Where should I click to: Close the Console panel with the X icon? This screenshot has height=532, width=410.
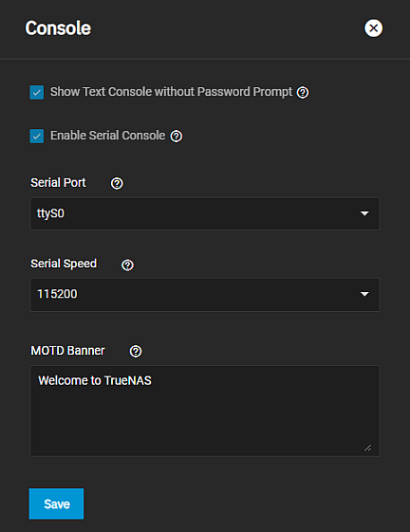(x=373, y=28)
